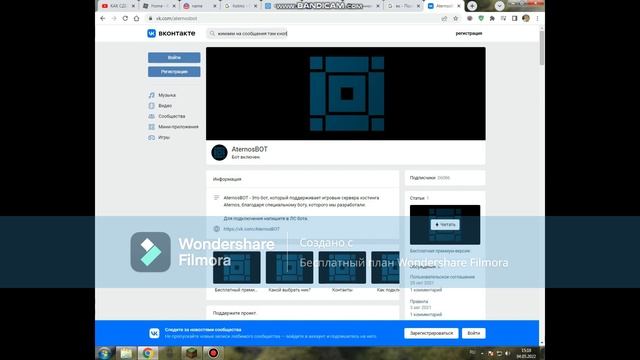Open Видео in the sidebar
Viewport: 640px width, 360px height.
tap(165, 106)
